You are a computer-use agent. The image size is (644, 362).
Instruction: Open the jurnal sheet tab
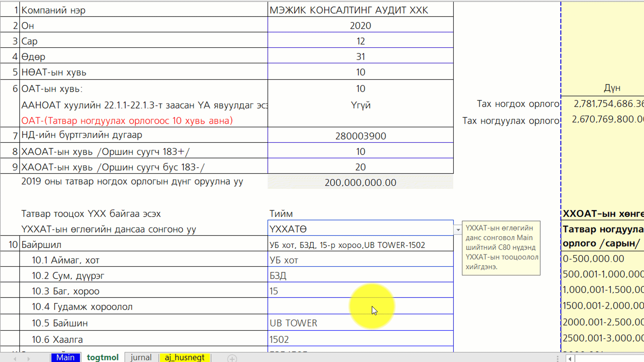pyautogui.click(x=141, y=357)
